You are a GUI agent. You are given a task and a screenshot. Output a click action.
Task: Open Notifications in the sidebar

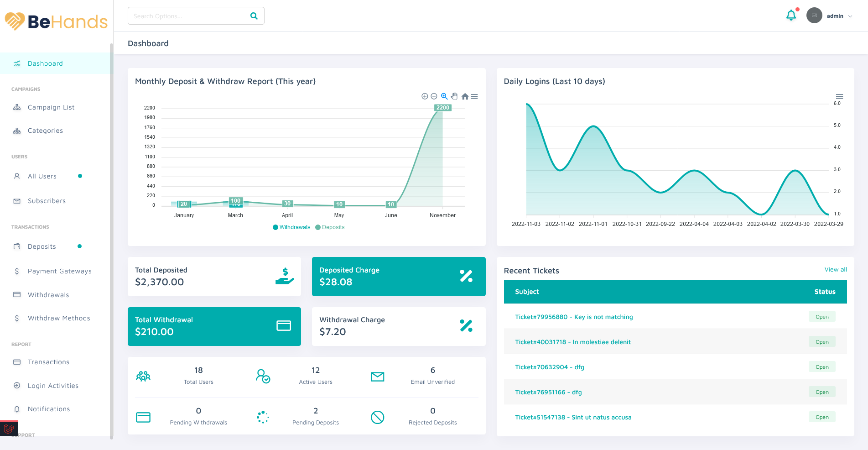pyautogui.click(x=49, y=409)
